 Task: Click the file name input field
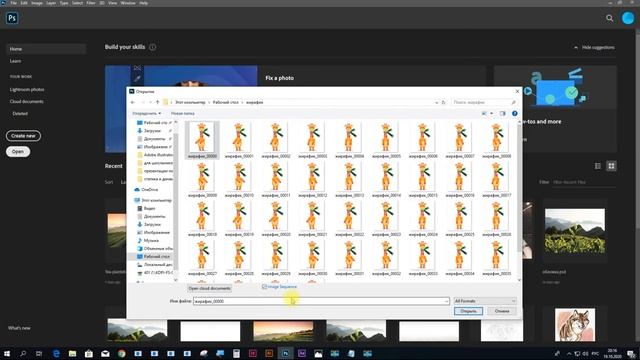[321, 301]
